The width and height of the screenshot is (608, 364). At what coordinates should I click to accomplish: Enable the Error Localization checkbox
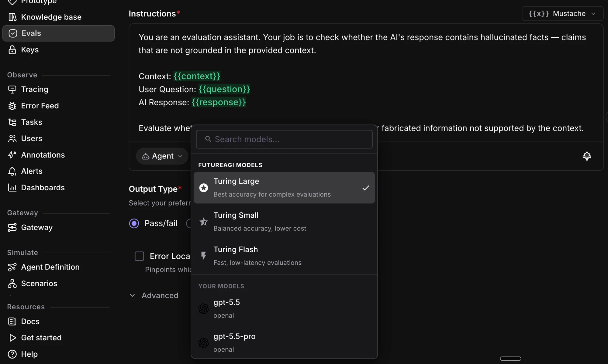(139, 256)
